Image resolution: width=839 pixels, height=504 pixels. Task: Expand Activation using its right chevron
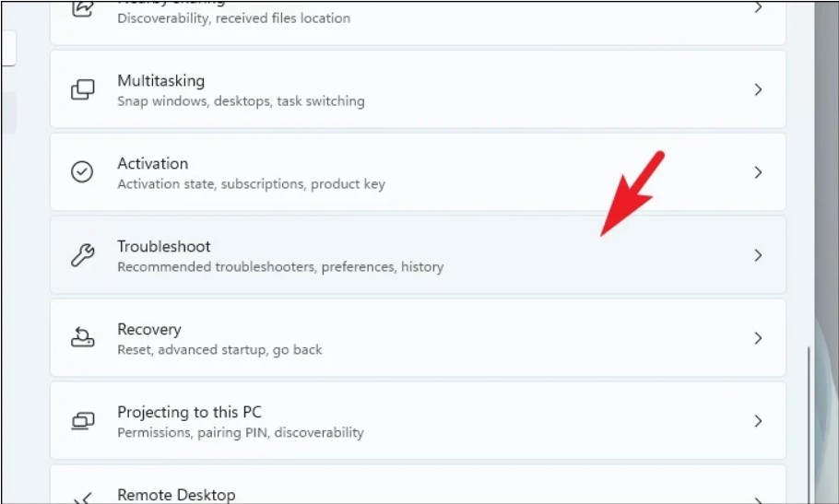pos(758,173)
